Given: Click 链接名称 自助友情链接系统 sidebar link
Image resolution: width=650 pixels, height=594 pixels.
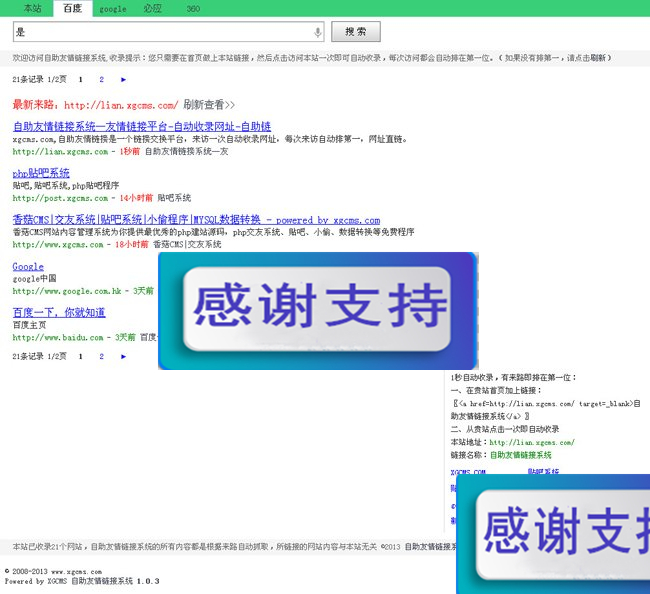Looking at the screenshot, I should 521,455.
